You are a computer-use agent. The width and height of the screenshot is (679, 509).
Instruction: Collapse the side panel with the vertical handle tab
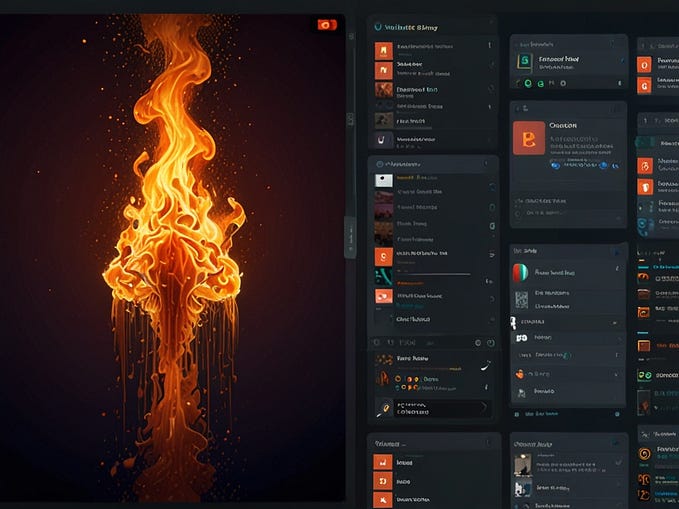pyautogui.click(x=350, y=237)
